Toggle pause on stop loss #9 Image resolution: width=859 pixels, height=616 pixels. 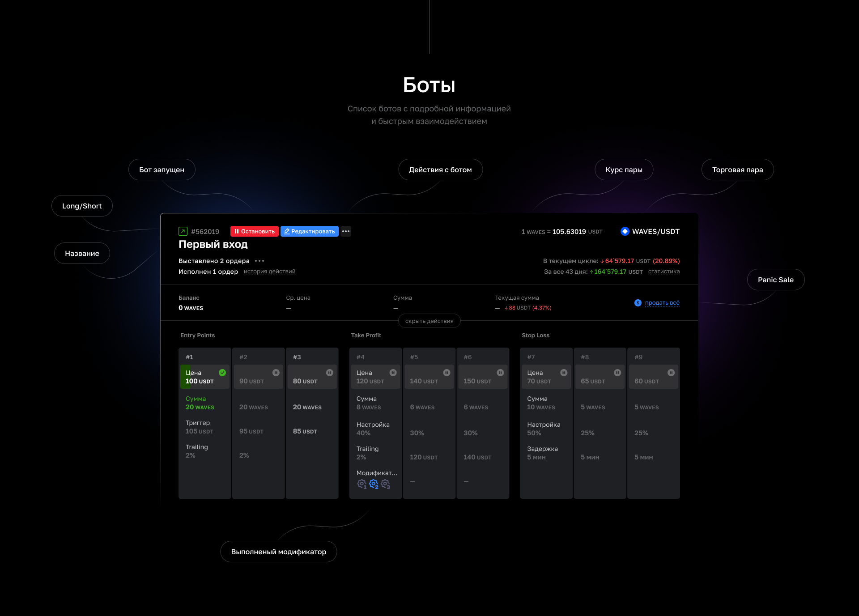point(671,373)
